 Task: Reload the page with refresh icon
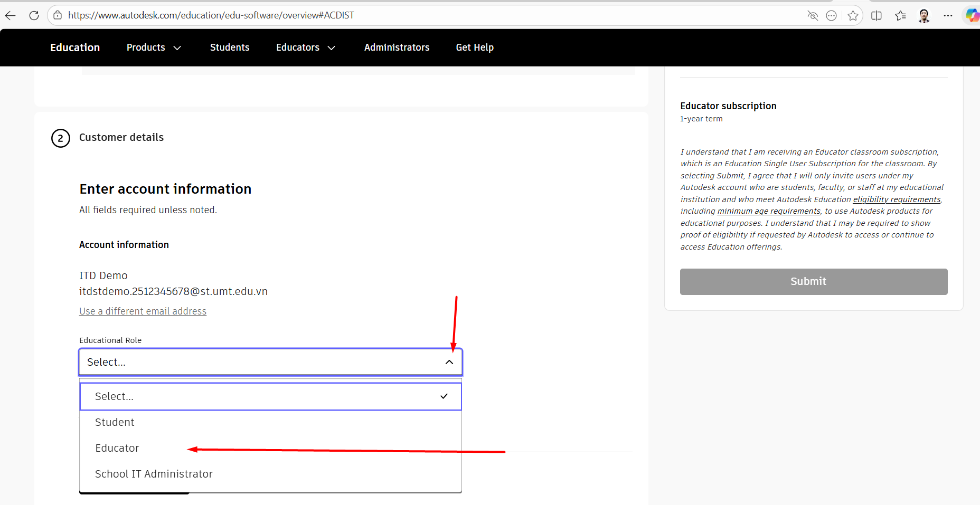tap(34, 15)
